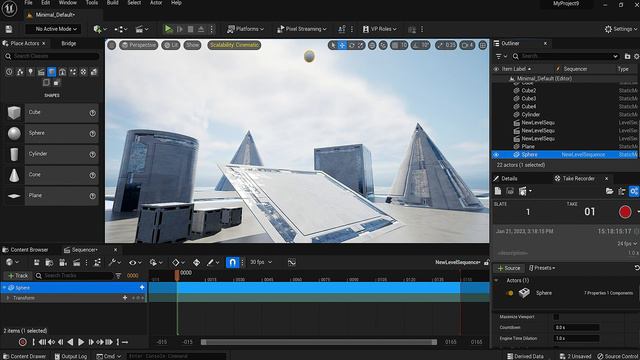The height and width of the screenshot is (360, 640).
Task: Choose the Cube shape thumbnail
Action: (x=14, y=112)
